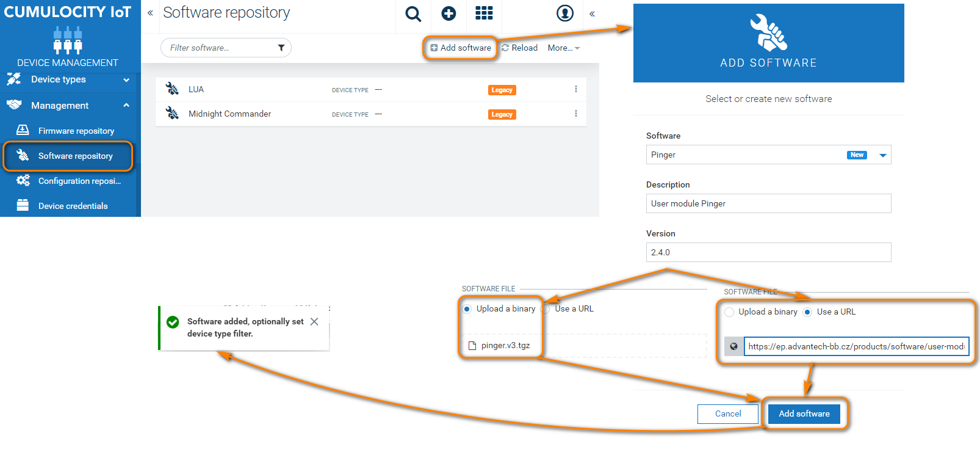980x452 pixels.
Task: Open the More... dropdown
Action: [563, 48]
